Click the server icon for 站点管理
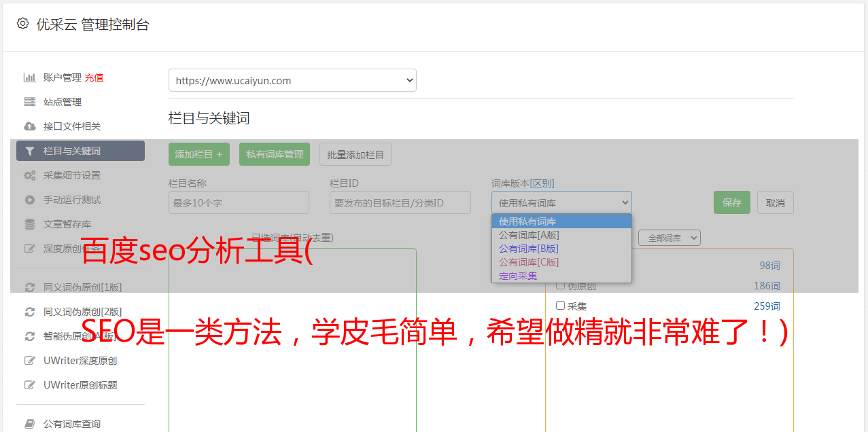868x432 pixels. click(30, 102)
